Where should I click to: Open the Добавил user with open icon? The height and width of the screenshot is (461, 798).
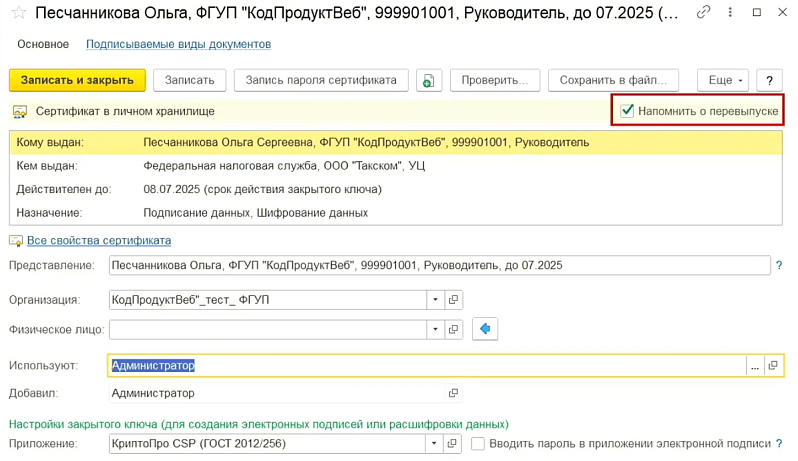[x=453, y=393]
